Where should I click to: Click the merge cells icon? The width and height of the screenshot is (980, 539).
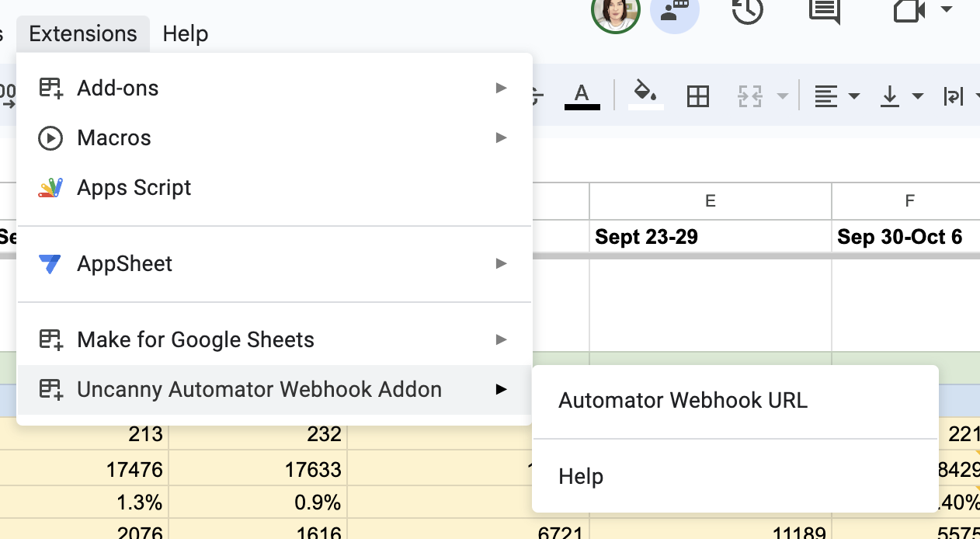[x=750, y=96]
